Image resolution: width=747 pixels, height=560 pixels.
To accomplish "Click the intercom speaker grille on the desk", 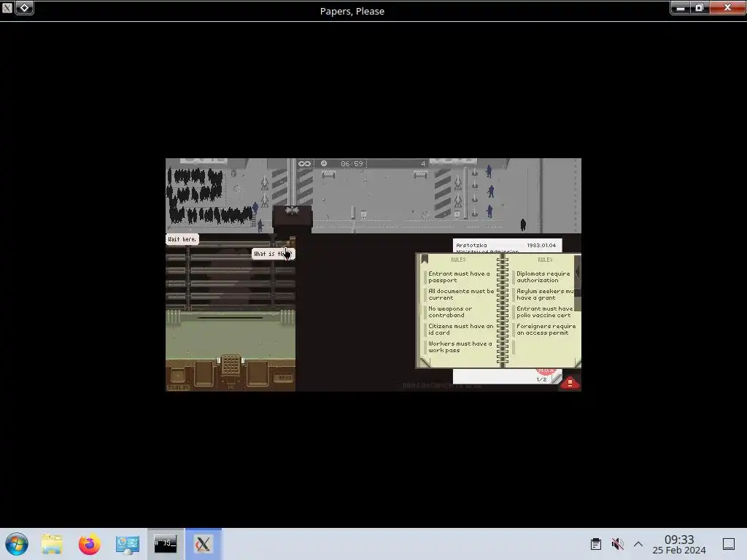I will click(231, 365).
